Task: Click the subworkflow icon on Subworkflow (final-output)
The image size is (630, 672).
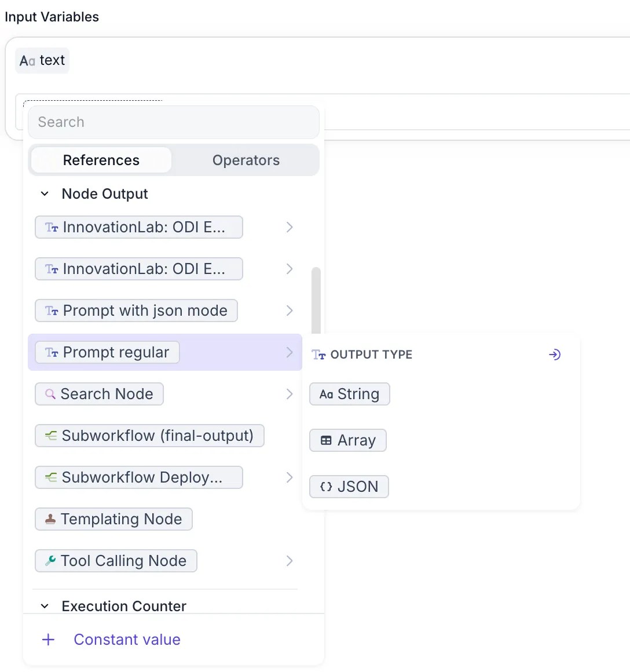Action: point(51,436)
